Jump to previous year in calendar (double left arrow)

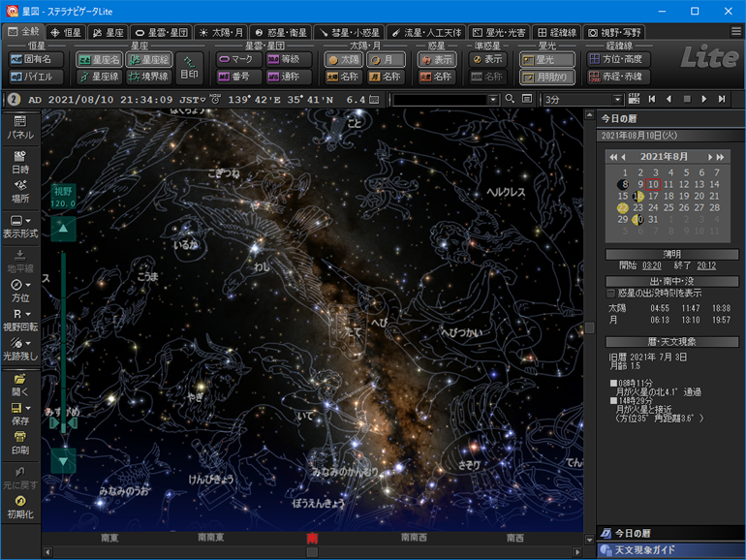tap(613, 157)
